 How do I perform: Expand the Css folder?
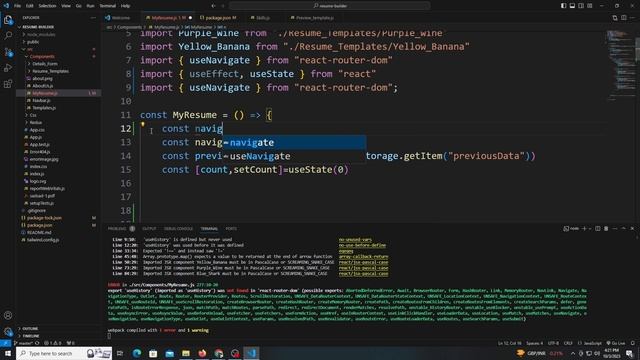pyautogui.click(x=33, y=115)
